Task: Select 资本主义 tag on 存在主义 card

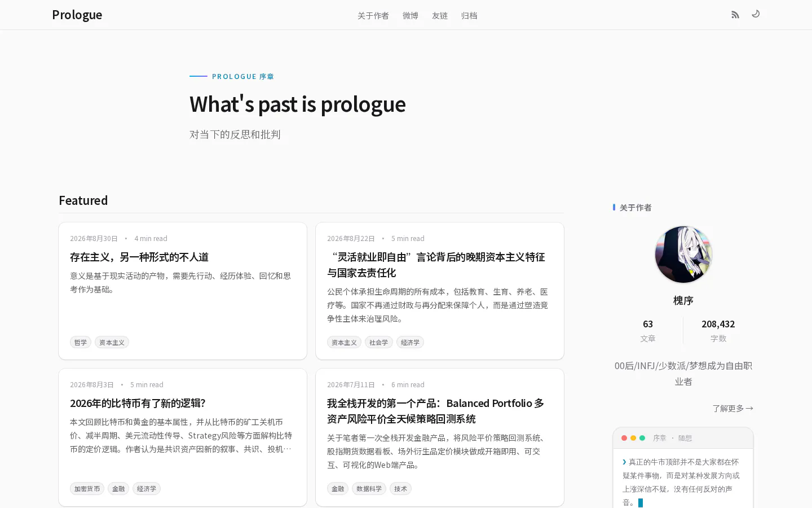Action: pyautogui.click(x=112, y=342)
